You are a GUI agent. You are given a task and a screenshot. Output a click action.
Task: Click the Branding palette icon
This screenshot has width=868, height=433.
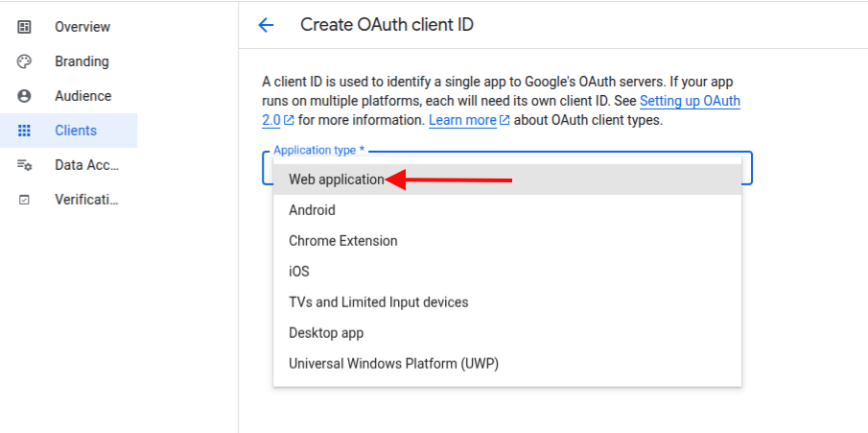[x=24, y=61]
